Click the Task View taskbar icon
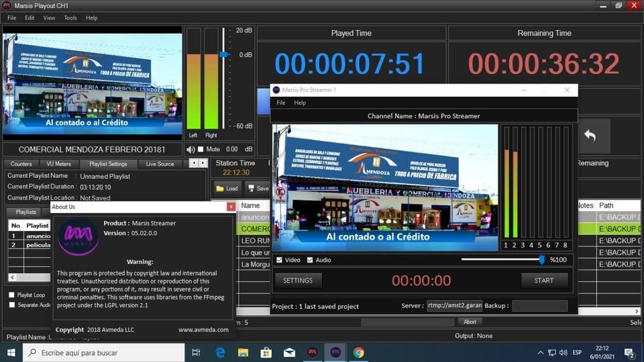Viewport: 644px width, 362px height. click(x=196, y=353)
